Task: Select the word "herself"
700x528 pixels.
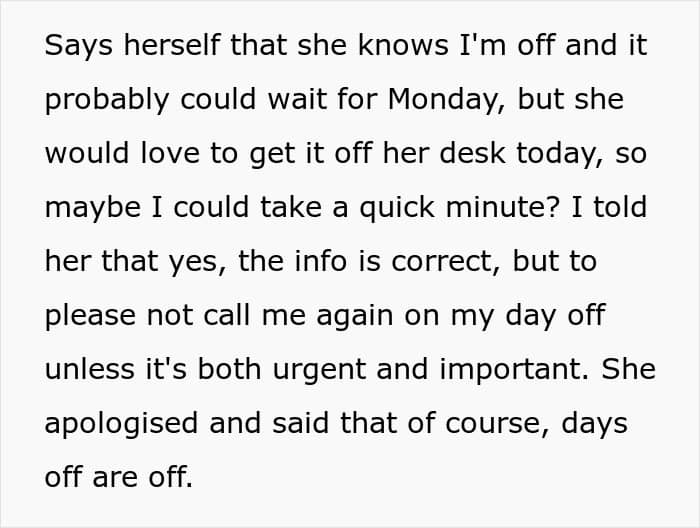Action: [172, 45]
